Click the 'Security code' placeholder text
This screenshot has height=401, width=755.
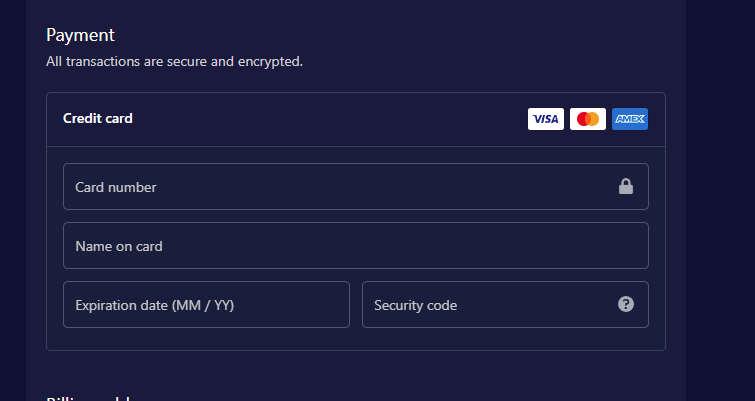(x=415, y=305)
